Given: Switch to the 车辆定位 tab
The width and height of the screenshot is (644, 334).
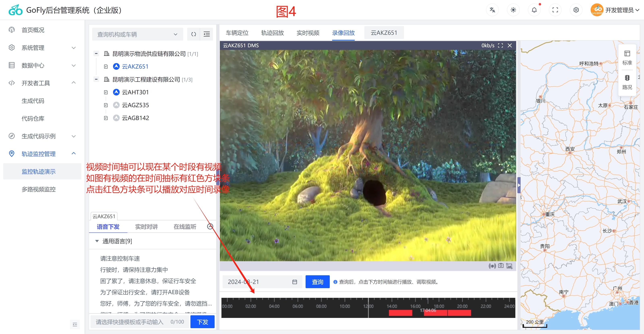Looking at the screenshot, I should point(237,33).
